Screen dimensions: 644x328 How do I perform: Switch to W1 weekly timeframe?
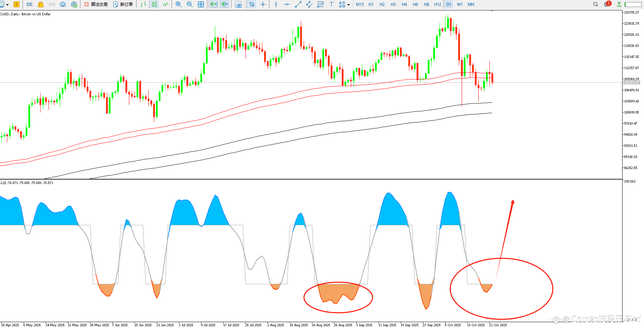(460, 5)
